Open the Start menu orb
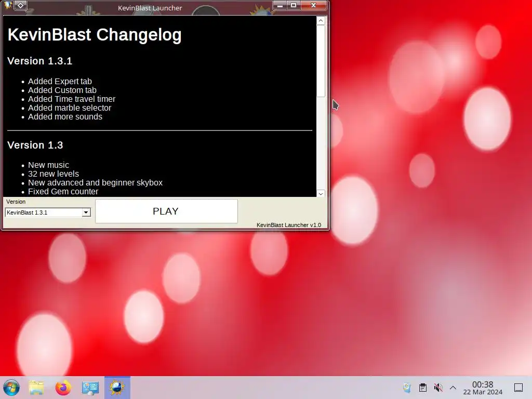Screen dimensions: 532x399 pyautogui.click(x=11, y=388)
